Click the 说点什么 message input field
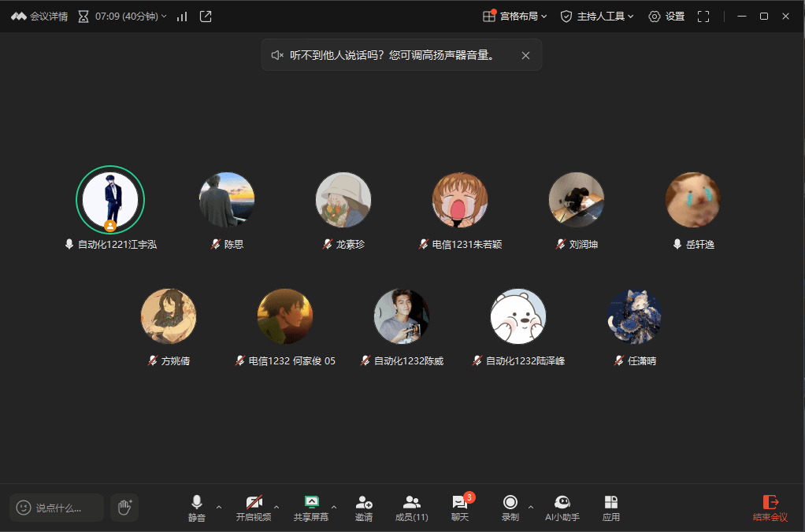Viewport: 805px width, 532px height. (57, 508)
